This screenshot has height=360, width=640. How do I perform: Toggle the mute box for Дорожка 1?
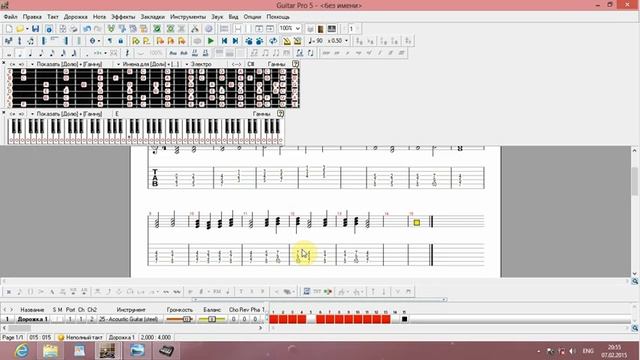(60, 319)
